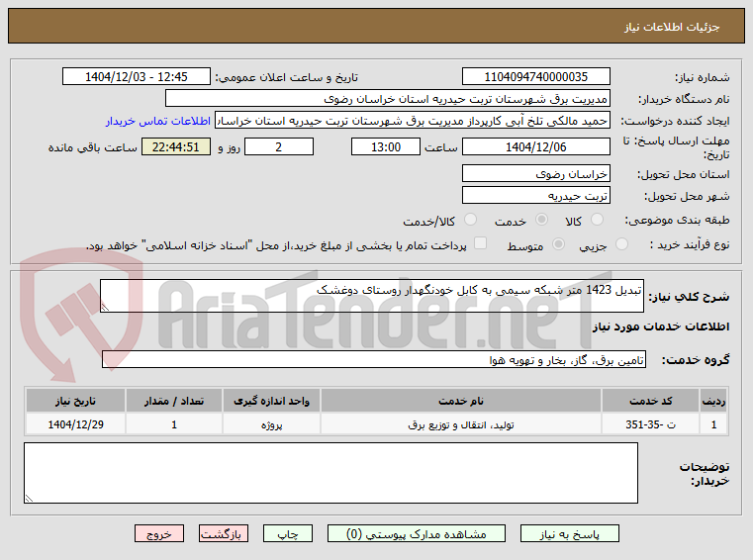Screen dimensions: 753x560
Task: Click the بازگشت back button
Action: pyautogui.click(x=224, y=533)
